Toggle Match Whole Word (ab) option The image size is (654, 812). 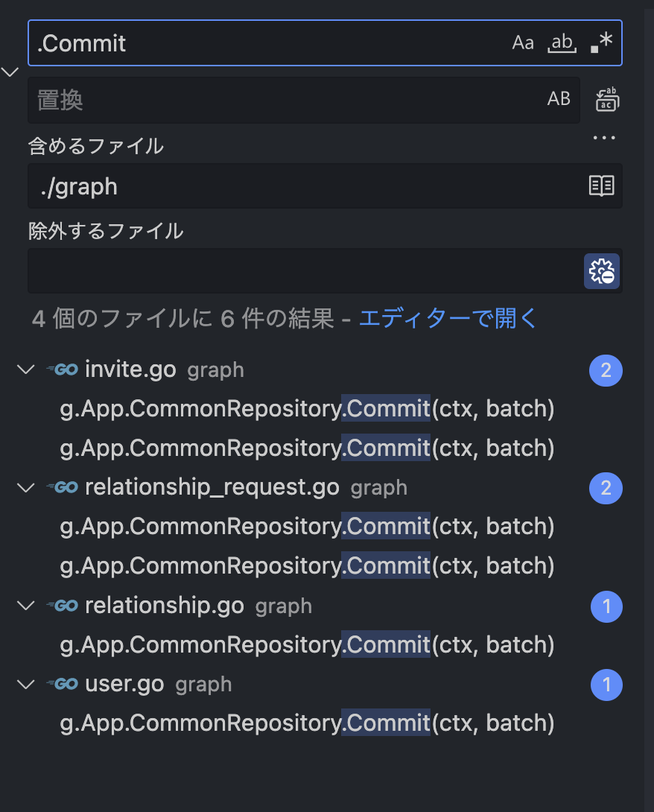[x=562, y=43]
